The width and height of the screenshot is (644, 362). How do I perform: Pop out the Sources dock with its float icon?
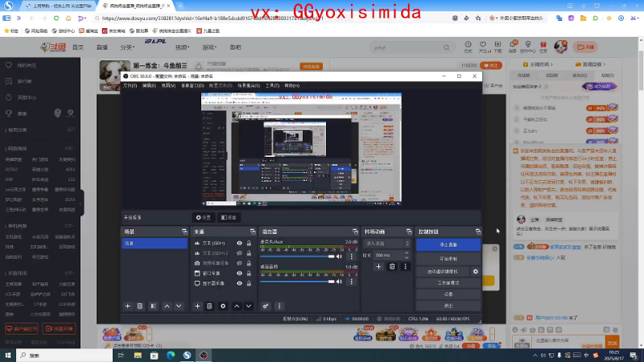tap(253, 232)
